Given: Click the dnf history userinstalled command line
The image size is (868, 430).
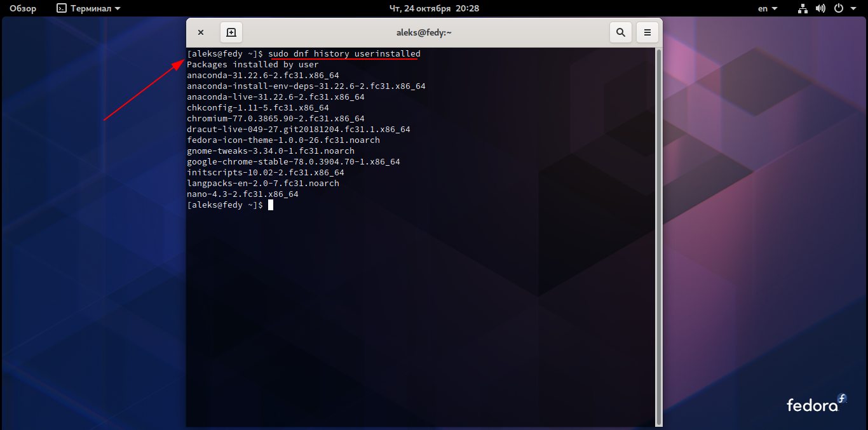Looking at the screenshot, I should click(344, 53).
